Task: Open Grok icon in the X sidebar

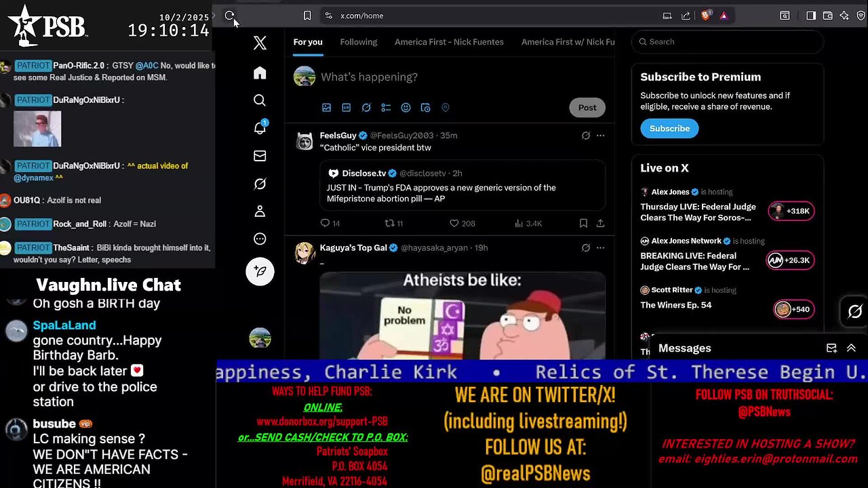Action: pos(260,184)
